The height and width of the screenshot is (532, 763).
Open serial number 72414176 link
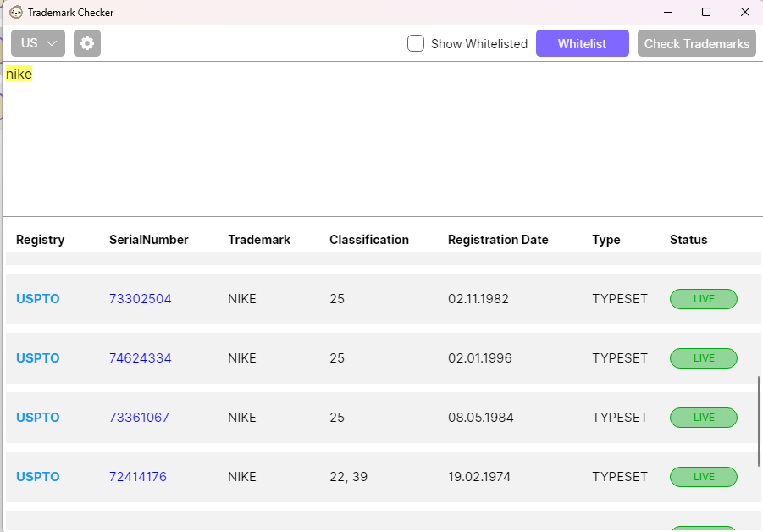(138, 477)
